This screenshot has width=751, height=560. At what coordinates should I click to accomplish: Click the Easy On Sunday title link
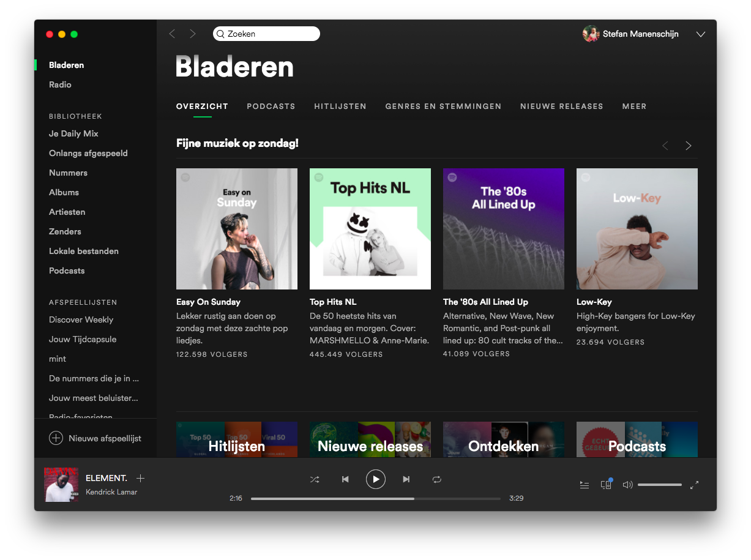point(208,302)
